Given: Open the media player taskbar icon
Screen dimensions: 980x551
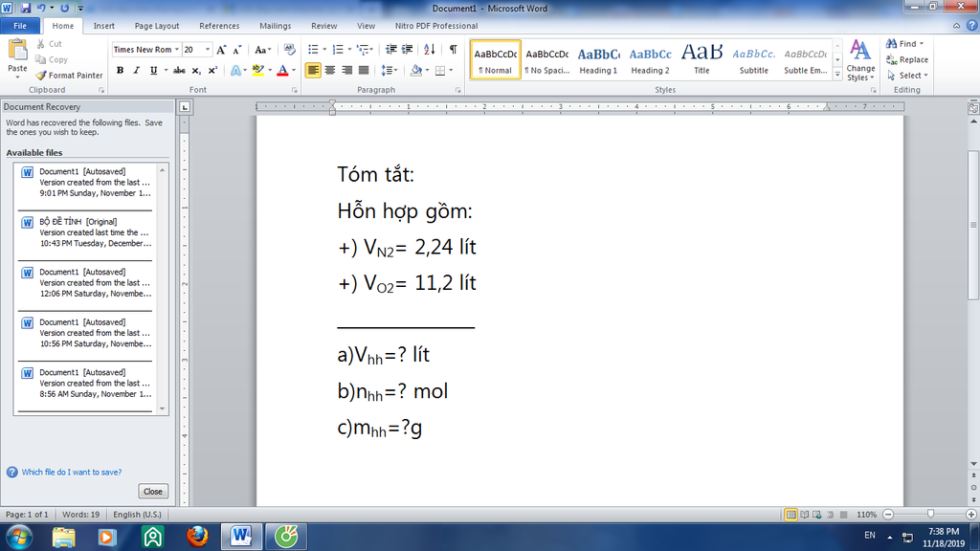Looking at the screenshot, I should click(107, 537).
